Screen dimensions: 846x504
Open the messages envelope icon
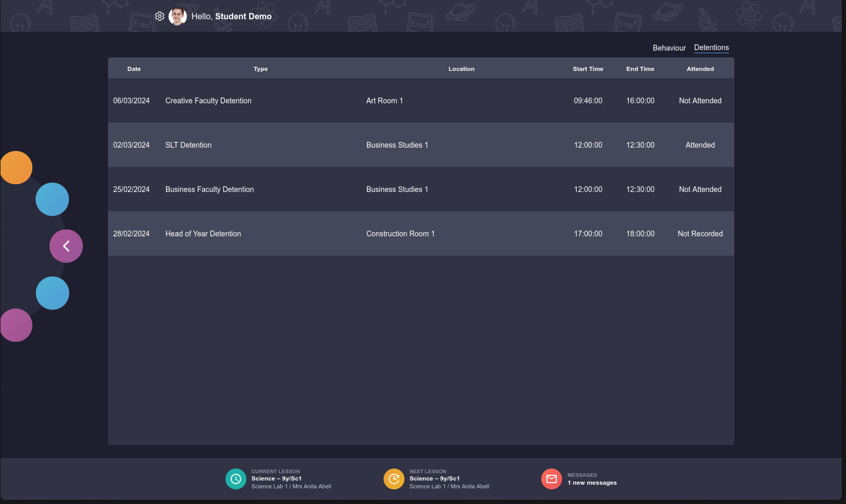(552, 479)
